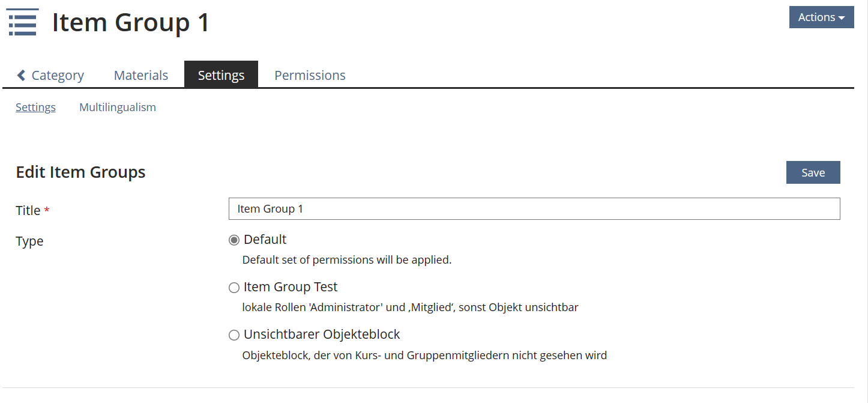The image size is (868, 403).
Task: Switch to the Materials tab
Action: point(141,75)
